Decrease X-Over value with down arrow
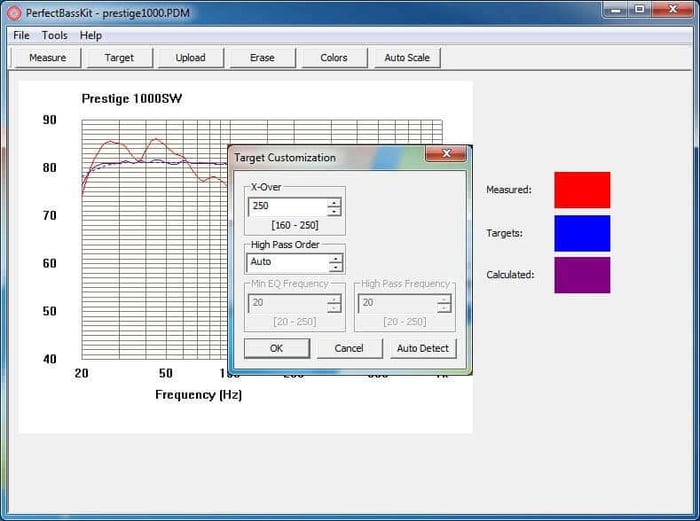The width and height of the screenshot is (700, 521). point(334,211)
